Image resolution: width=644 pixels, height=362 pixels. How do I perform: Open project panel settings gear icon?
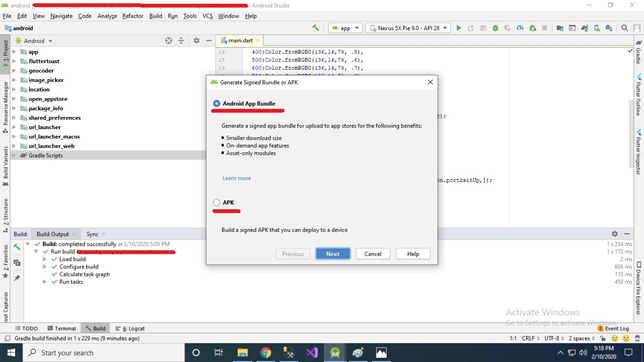pyautogui.click(x=196, y=41)
